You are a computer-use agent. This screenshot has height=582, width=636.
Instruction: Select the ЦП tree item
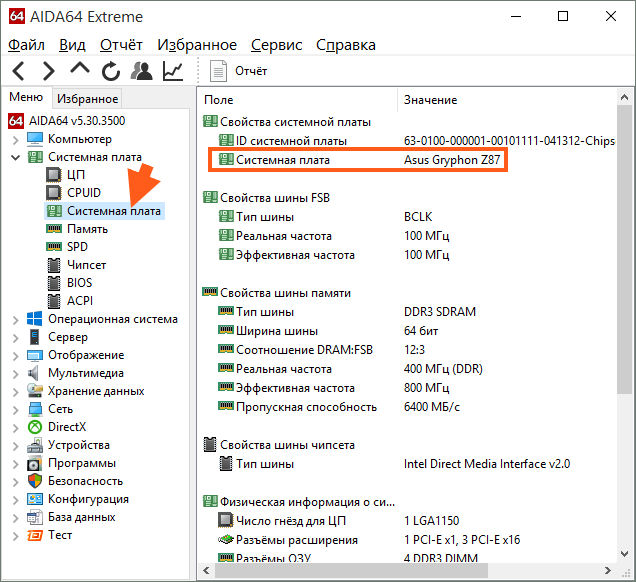click(75, 175)
